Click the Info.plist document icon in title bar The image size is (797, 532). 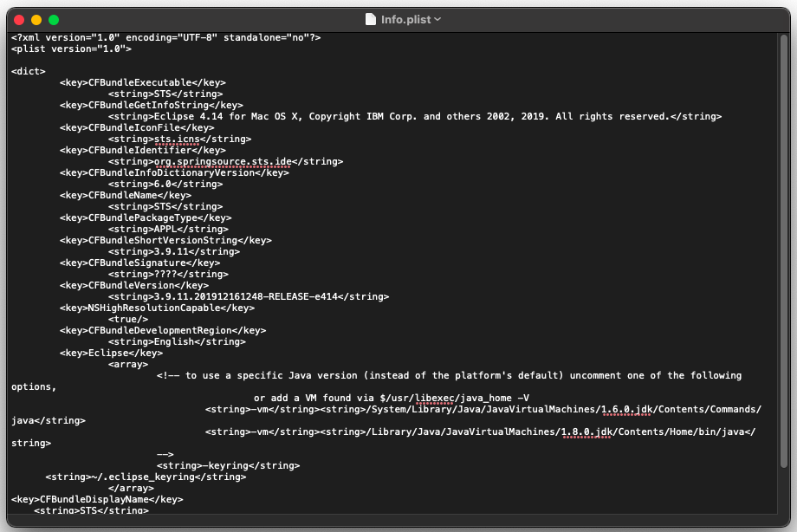point(371,20)
